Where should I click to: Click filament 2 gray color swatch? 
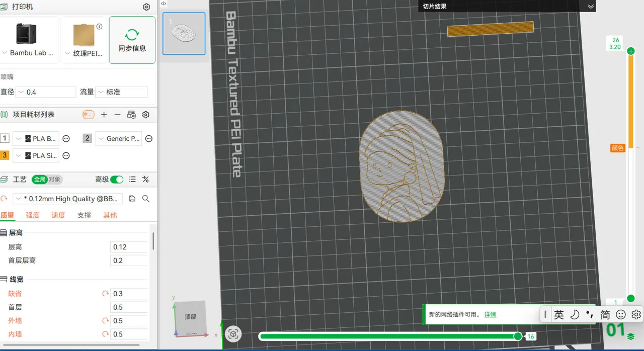87,139
